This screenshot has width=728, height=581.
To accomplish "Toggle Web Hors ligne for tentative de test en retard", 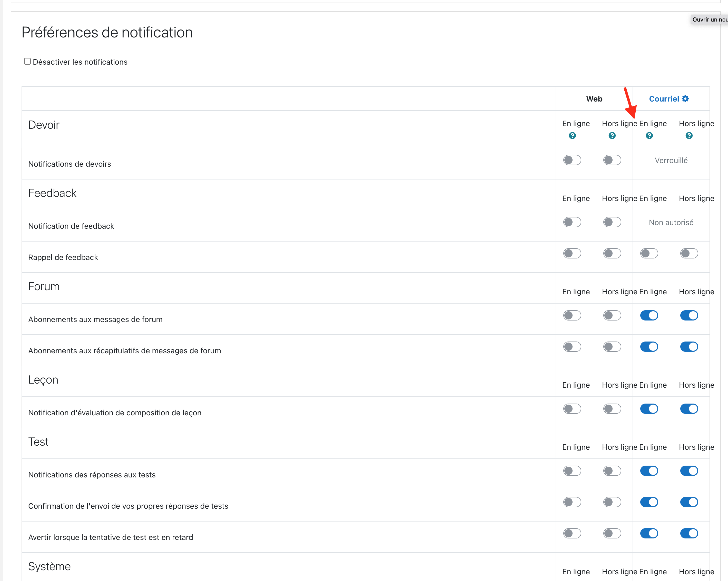I will click(x=612, y=533).
